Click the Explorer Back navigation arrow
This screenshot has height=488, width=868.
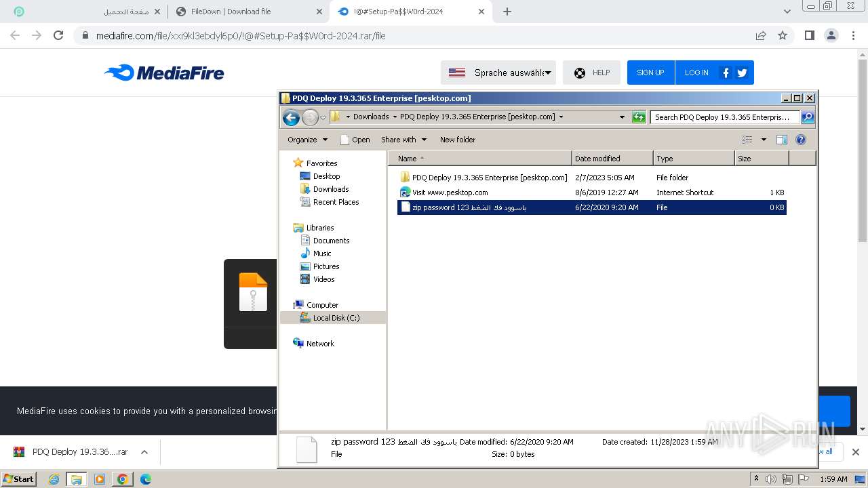coord(292,117)
